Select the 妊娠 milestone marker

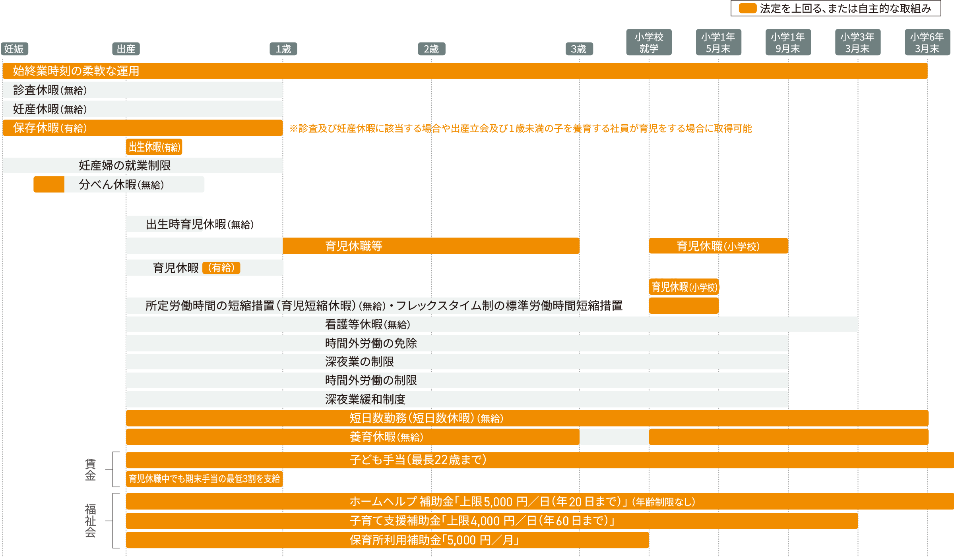pyautogui.click(x=14, y=50)
